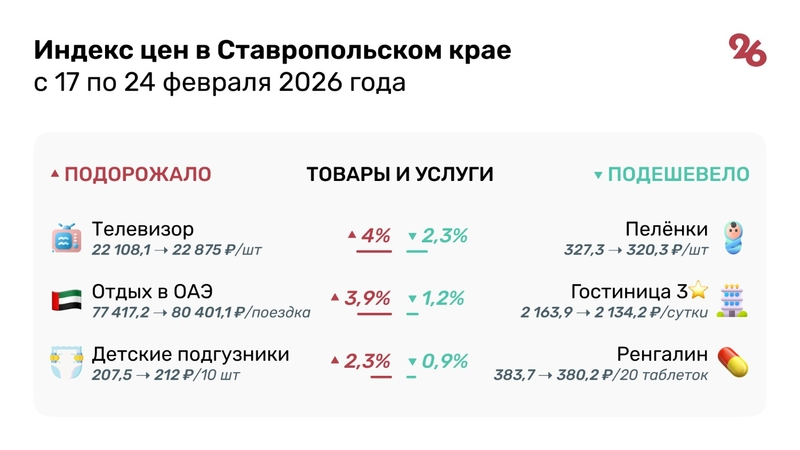800x450 pixels.
Task: Click the red 4% increase value
Action: pos(375,236)
